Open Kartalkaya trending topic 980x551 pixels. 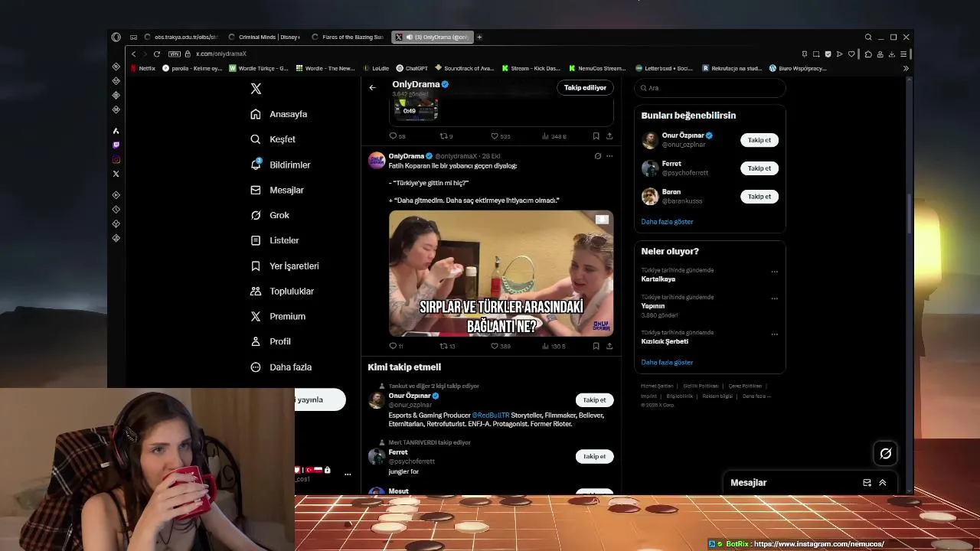(658, 279)
